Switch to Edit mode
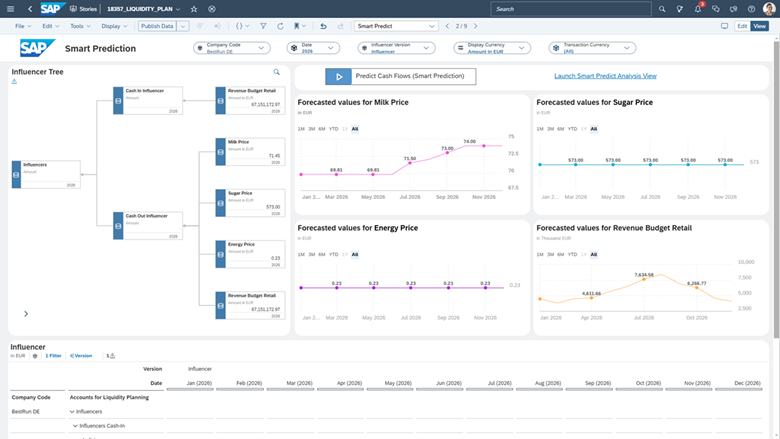The image size is (780, 439). coord(742,26)
